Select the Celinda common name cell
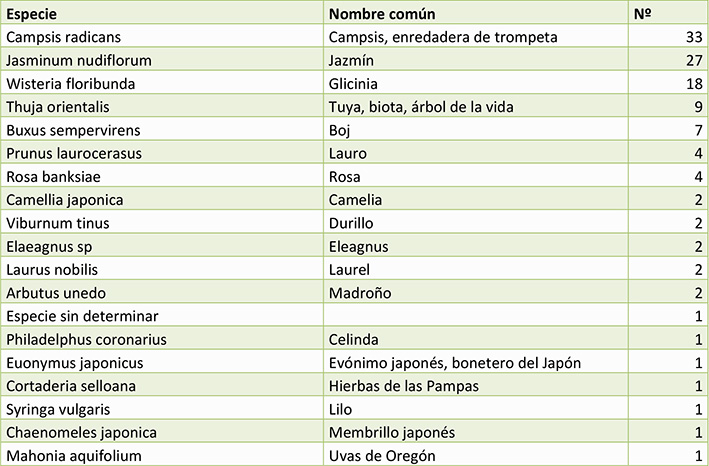 click(476, 339)
